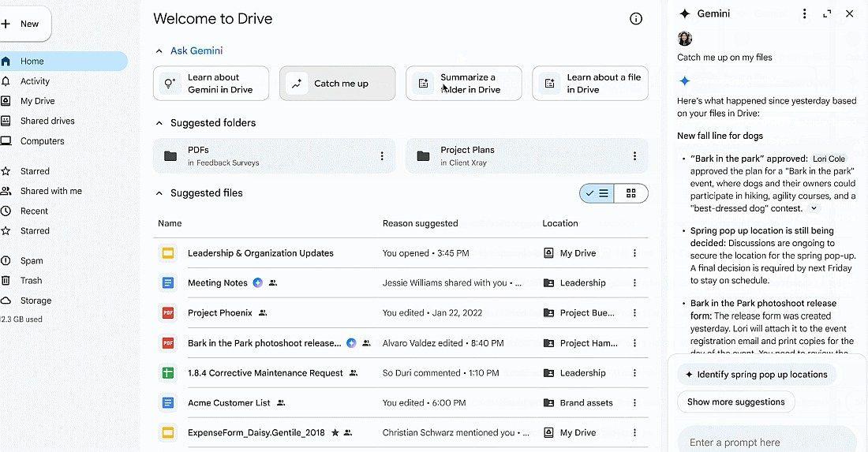Open more actions for ExpenseForm_Daisy.Gentile_2018 row

[x=634, y=432]
